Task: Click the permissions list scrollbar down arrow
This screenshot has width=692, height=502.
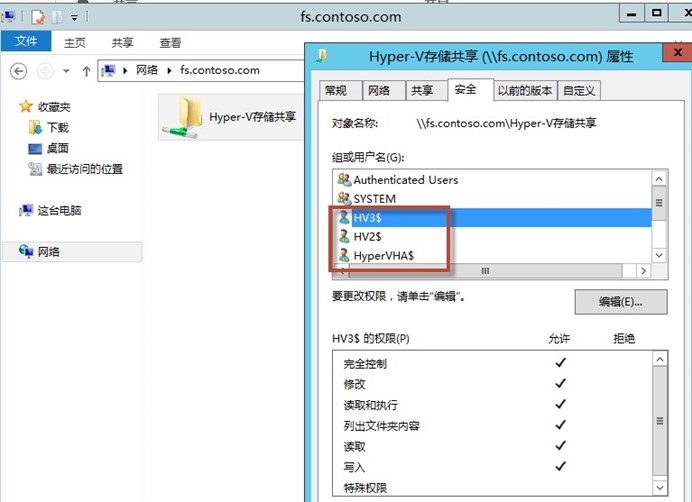Action: [x=660, y=488]
